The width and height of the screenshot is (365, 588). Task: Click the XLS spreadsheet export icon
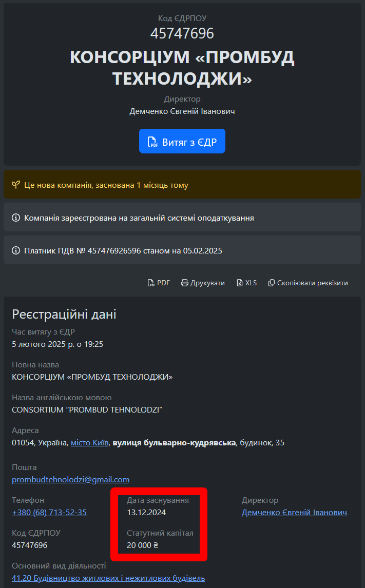[x=240, y=283]
